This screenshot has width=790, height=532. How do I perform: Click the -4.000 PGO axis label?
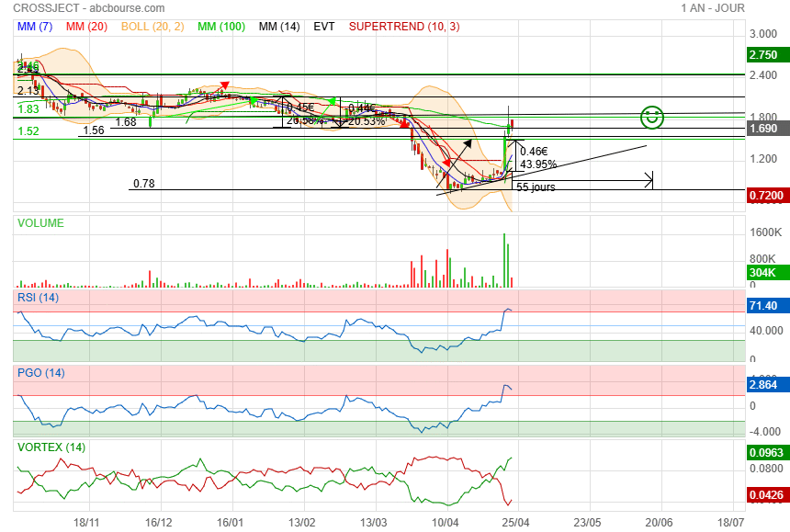tap(765, 432)
